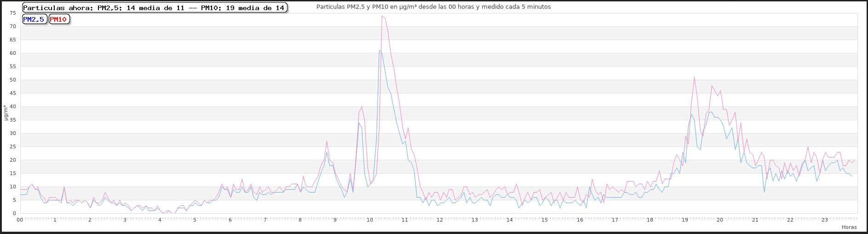Click the 0 y-axis tick label
This screenshot has width=868, height=234.
14,213
